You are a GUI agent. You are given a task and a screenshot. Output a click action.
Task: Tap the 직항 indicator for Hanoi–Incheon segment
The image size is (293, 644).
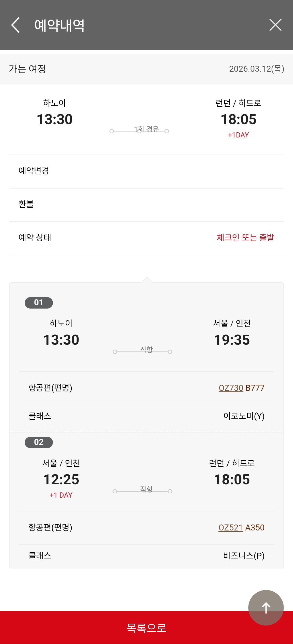[146, 350]
